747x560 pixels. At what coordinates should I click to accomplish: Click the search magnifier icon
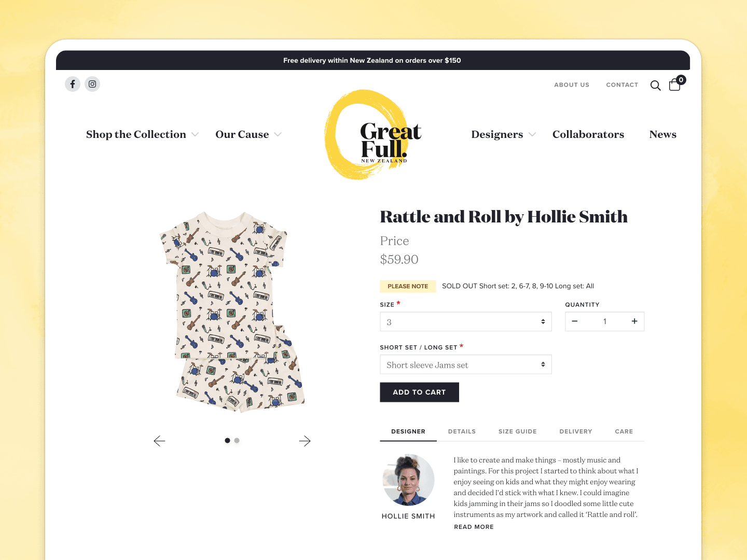click(x=656, y=86)
